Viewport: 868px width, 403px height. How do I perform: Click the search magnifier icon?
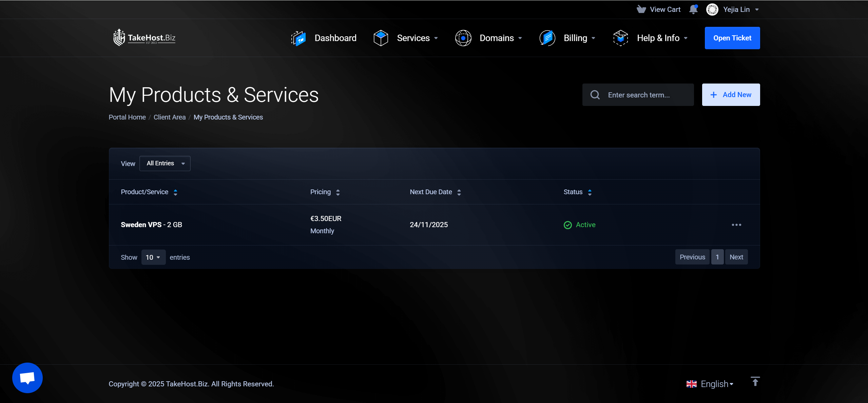click(595, 95)
